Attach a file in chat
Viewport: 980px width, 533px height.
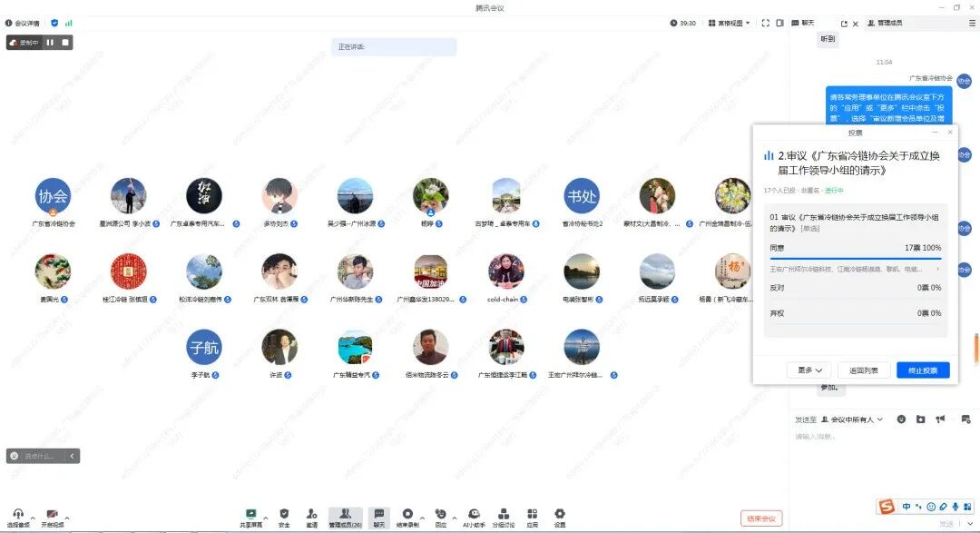tap(921, 419)
